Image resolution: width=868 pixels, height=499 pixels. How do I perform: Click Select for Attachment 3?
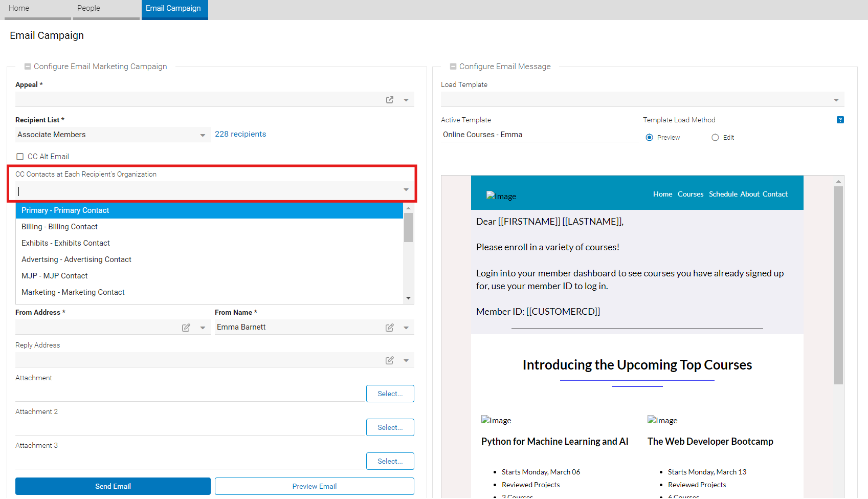[x=390, y=461]
